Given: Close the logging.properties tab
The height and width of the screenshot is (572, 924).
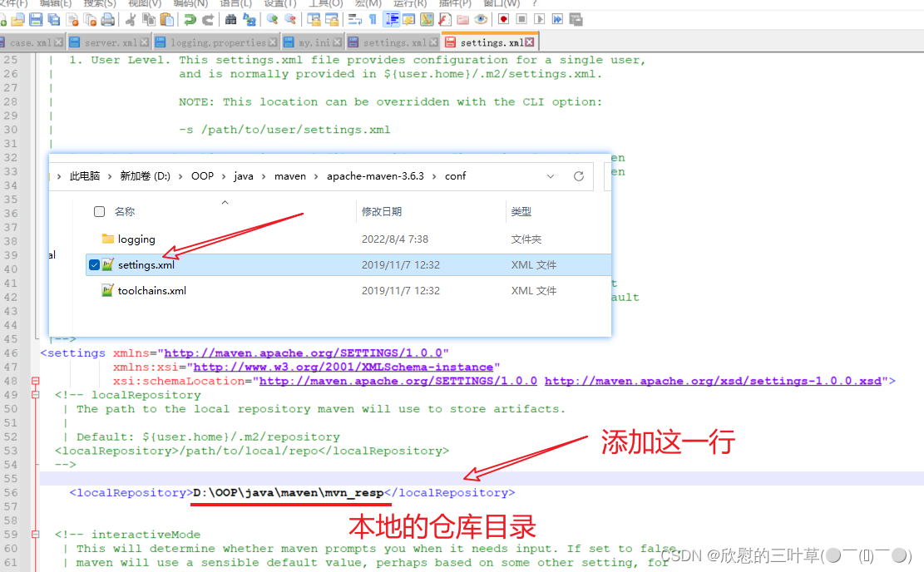Looking at the screenshot, I should (x=273, y=42).
